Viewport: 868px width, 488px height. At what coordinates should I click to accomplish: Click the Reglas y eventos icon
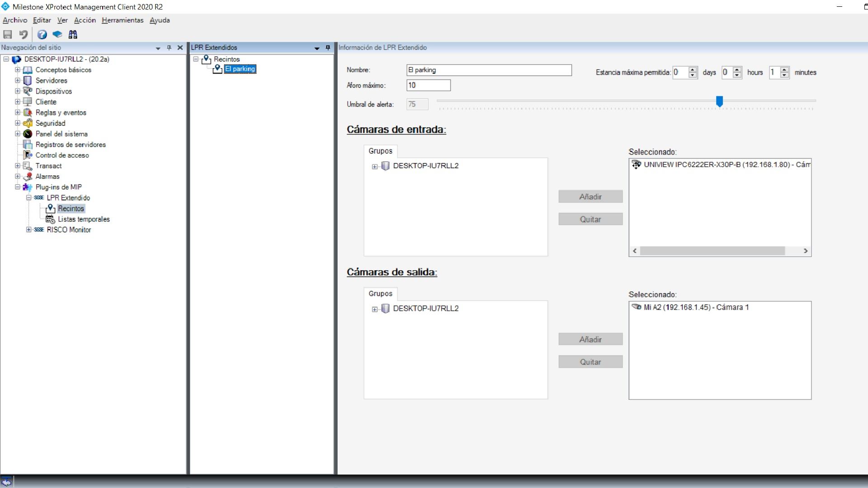click(x=28, y=113)
